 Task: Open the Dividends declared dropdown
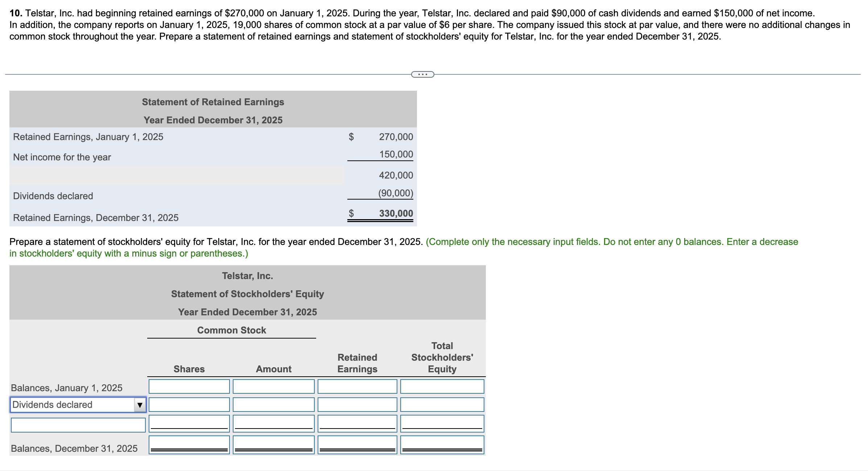tap(78, 405)
